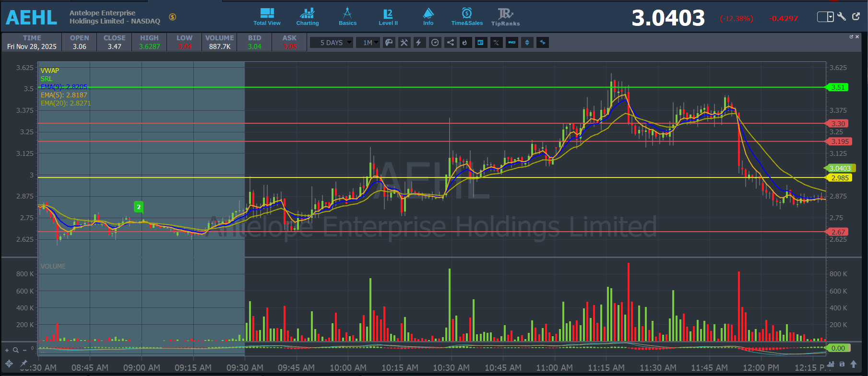Open the layout selector dropdown in header
Image resolution: width=868 pixels, height=376 pixels.
(x=825, y=17)
